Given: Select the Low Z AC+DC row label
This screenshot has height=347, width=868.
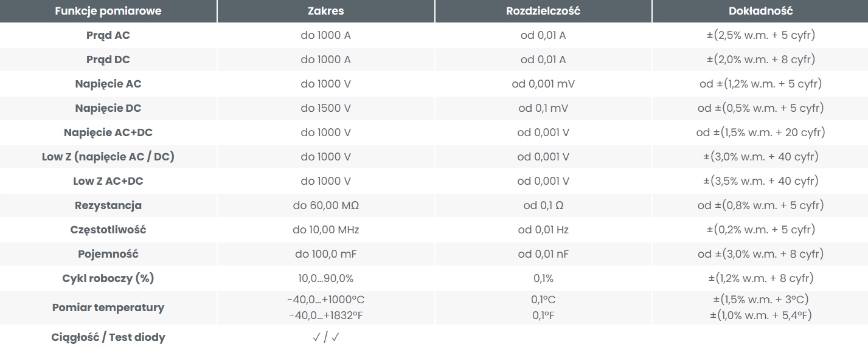Looking at the screenshot, I should tap(108, 181).
